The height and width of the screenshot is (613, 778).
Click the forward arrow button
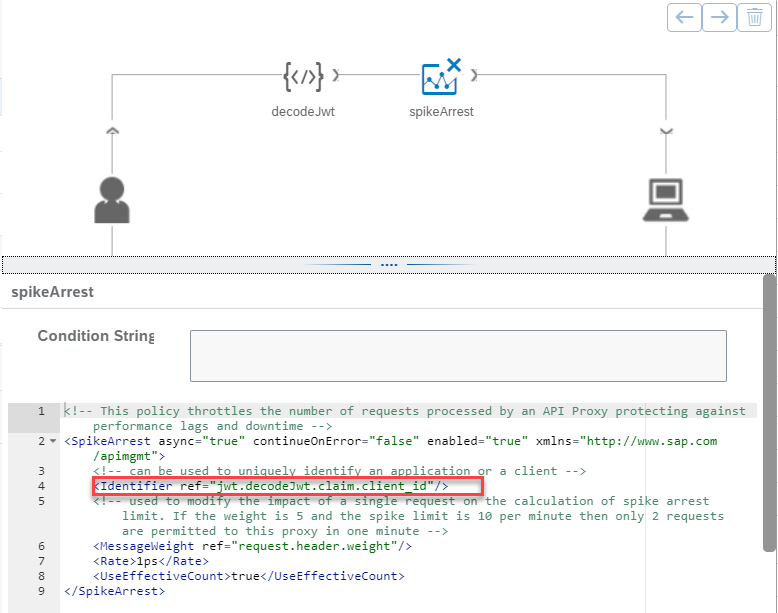[719, 17]
